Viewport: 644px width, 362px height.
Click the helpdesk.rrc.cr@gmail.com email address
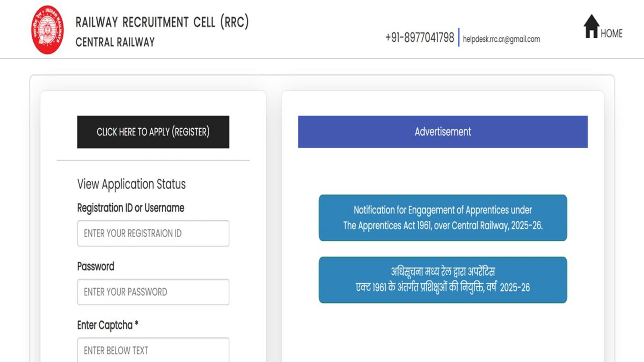click(x=501, y=39)
